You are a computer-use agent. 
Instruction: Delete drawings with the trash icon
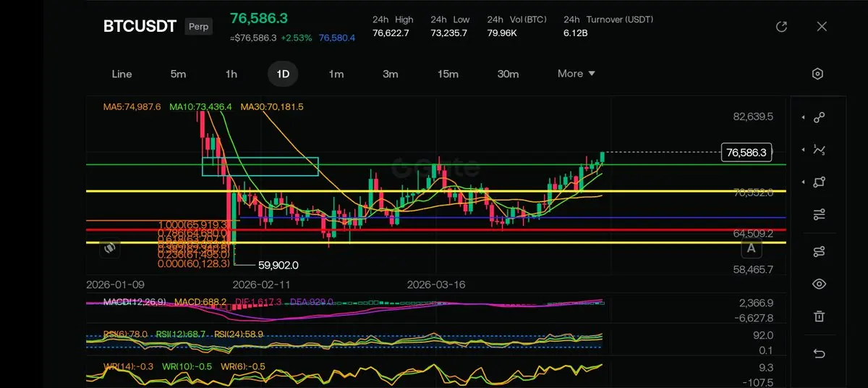[x=819, y=316]
